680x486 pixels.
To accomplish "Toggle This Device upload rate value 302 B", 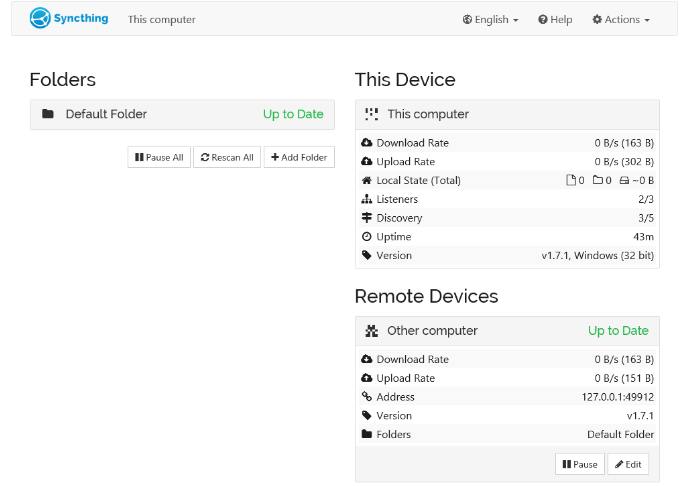I will click(624, 162).
